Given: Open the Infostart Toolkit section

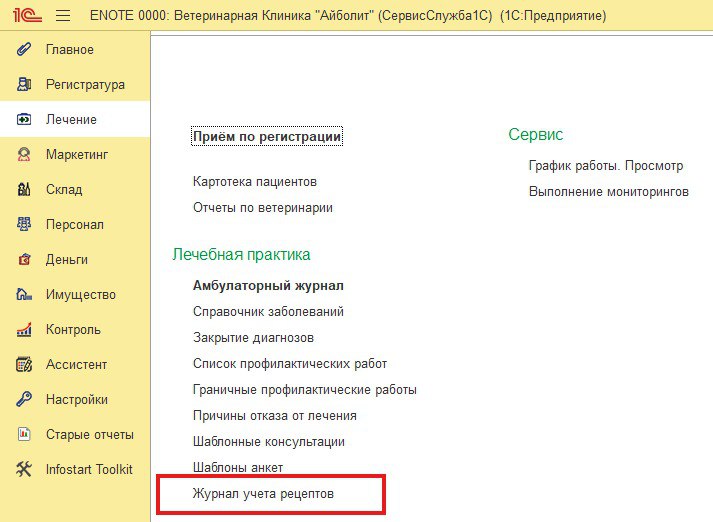Looking at the screenshot, I should tap(89, 469).
